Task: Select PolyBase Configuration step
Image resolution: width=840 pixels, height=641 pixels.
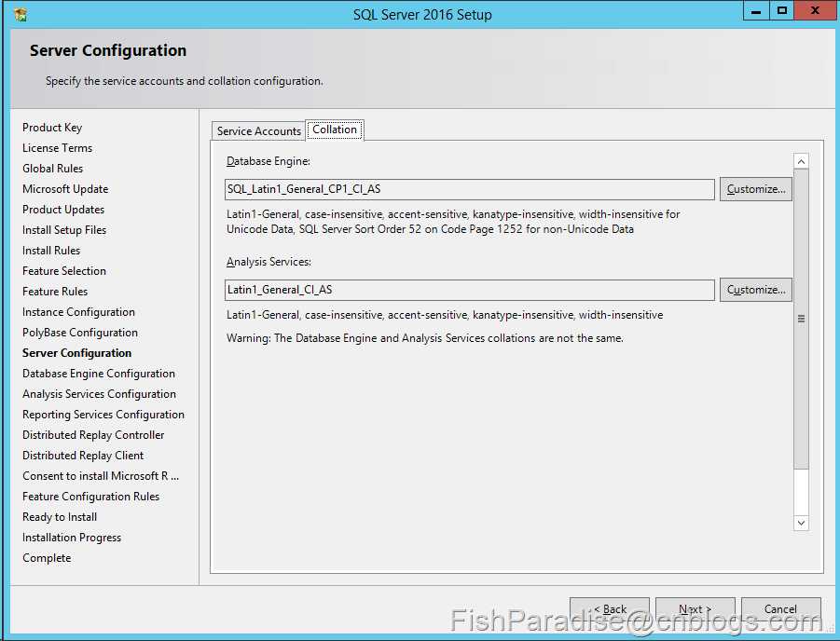Action: pyautogui.click(x=80, y=333)
